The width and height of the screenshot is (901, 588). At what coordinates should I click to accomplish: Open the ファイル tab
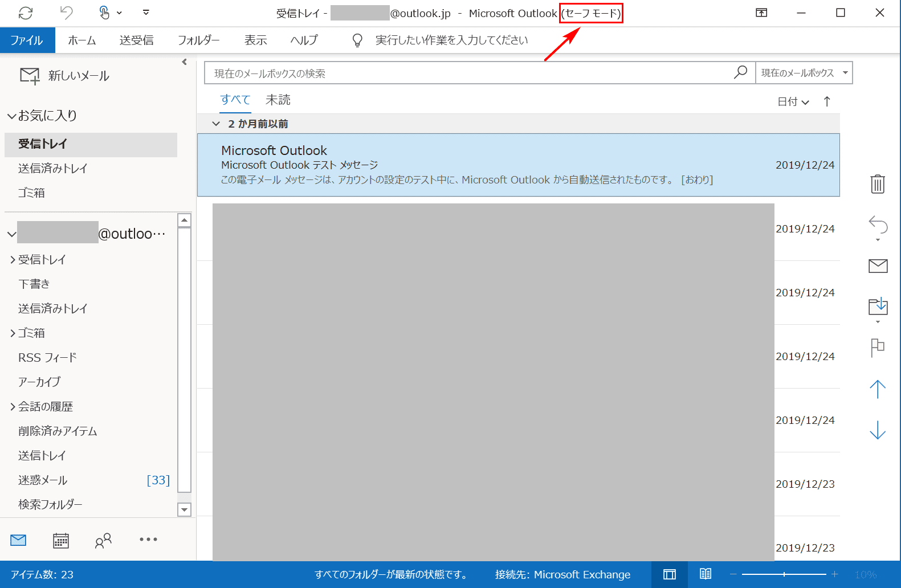tap(27, 40)
